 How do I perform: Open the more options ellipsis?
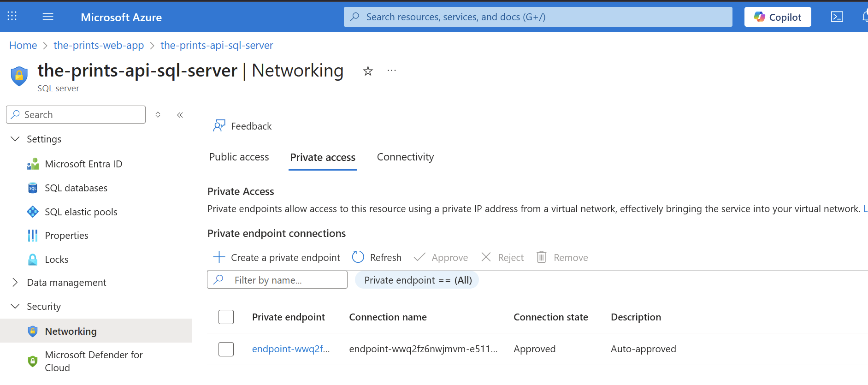392,71
